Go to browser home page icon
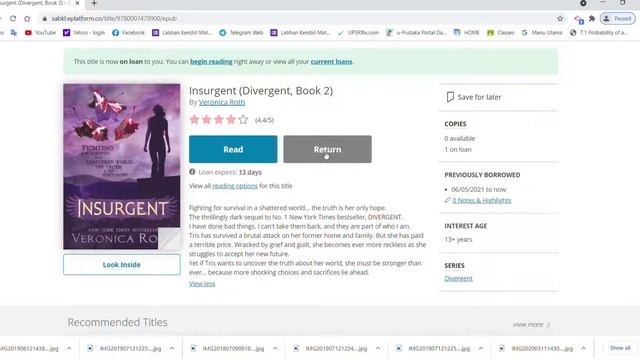 [x=27, y=19]
